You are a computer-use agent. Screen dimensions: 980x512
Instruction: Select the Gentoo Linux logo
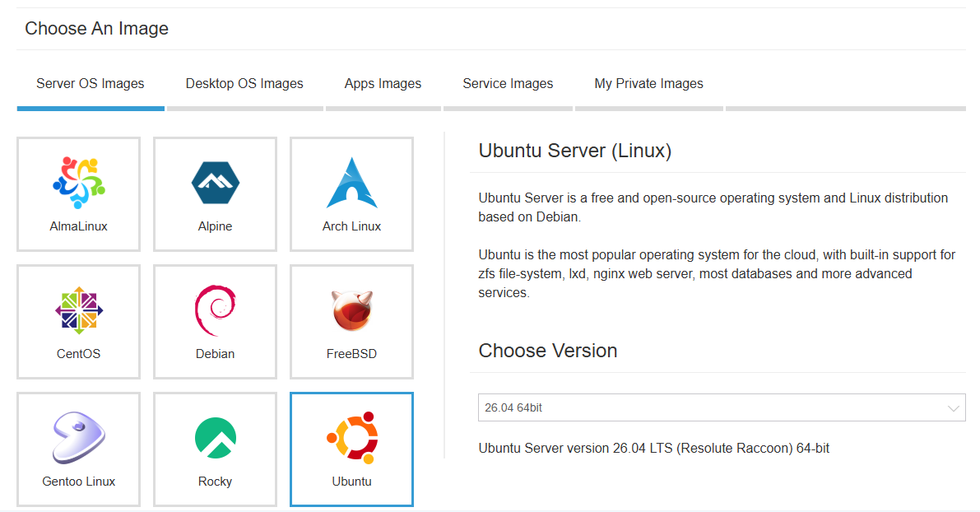click(79, 438)
